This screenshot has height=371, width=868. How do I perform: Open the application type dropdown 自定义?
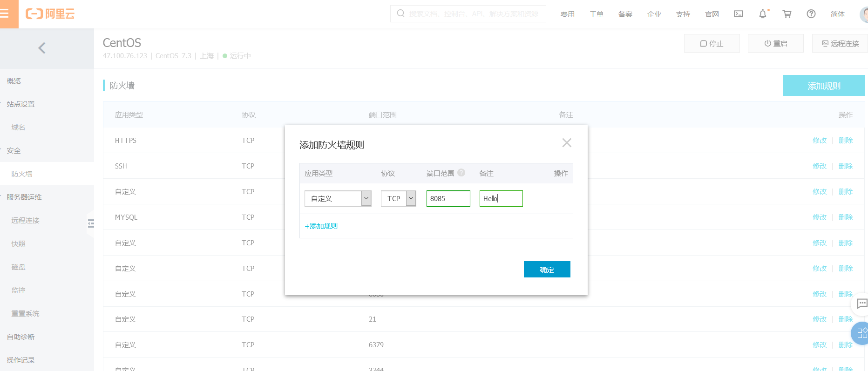(x=338, y=198)
